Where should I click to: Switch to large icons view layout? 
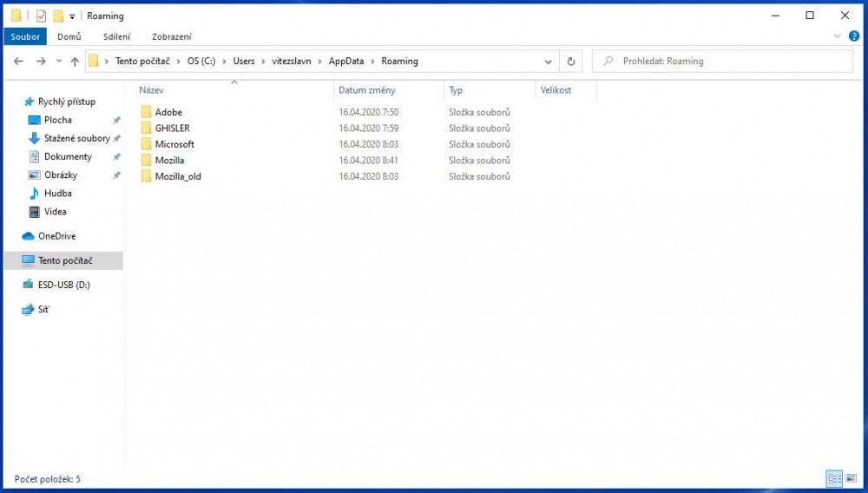850,478
